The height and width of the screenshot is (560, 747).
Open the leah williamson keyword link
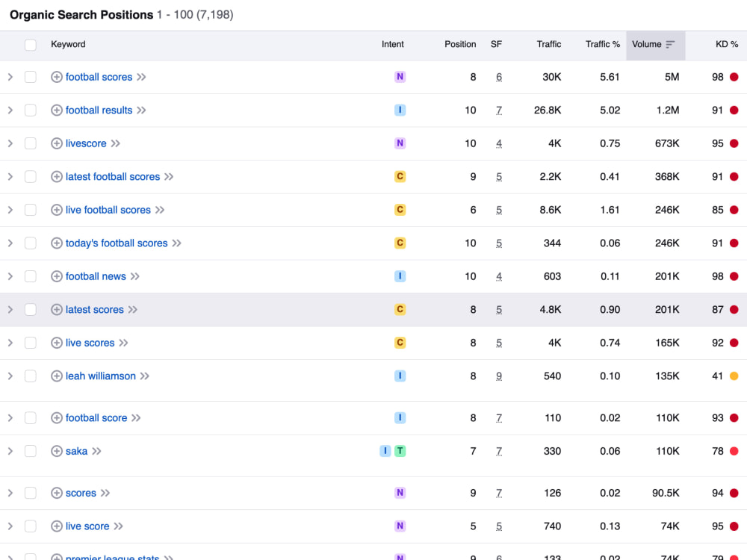click(101, 376)
